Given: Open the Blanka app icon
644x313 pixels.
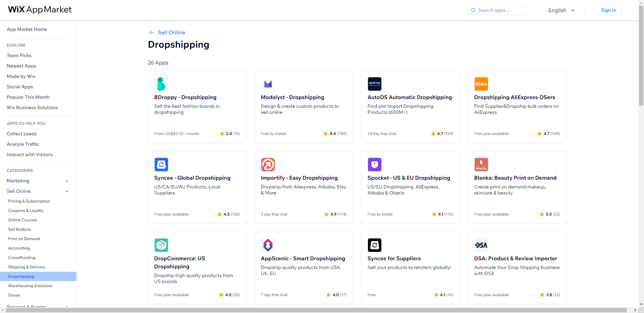Looking at the screenshot, I should point(481,165).
